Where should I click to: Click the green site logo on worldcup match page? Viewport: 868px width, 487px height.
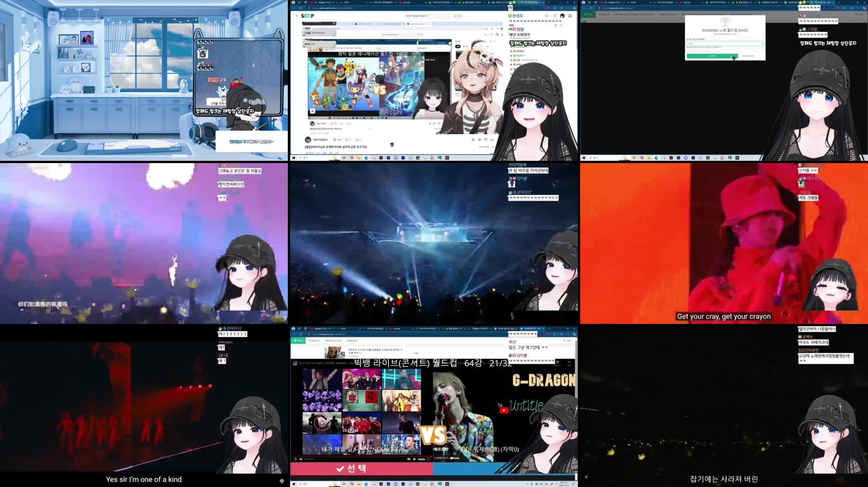tap(297, 340)
